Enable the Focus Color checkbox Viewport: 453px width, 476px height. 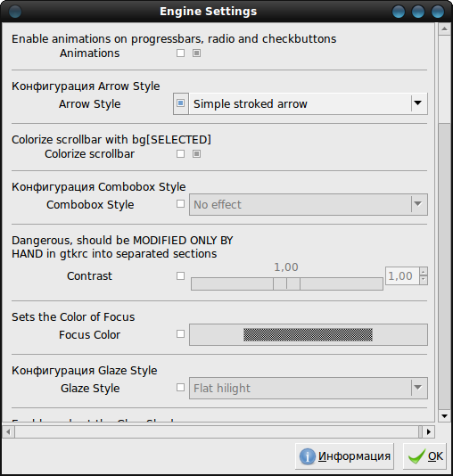click(x=180, y=334)
